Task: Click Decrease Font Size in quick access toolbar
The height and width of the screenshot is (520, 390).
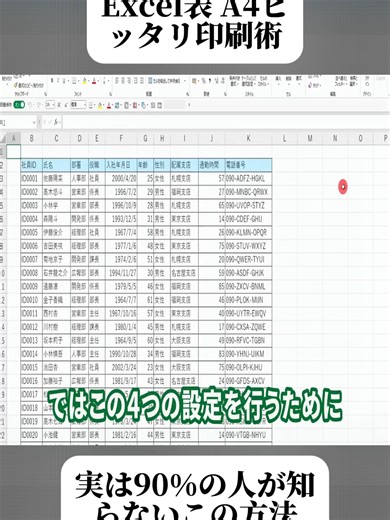Action: pos(66,105)
